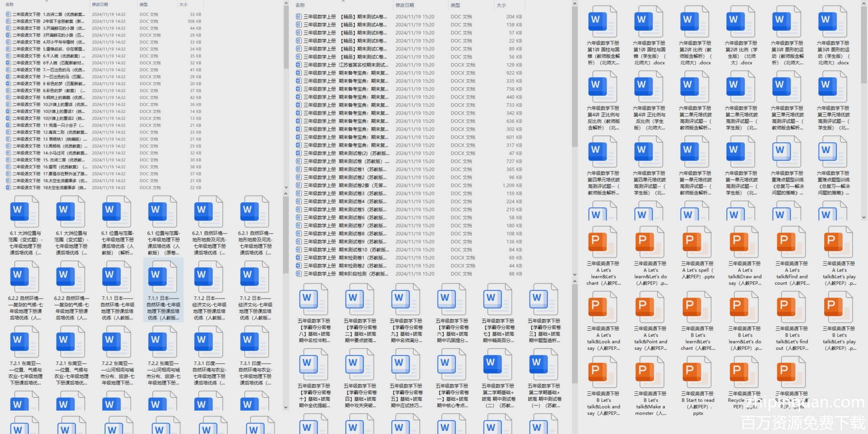Click scroll-down arrow of 二年级语文 file list
Viewport: 868px width, 434px height.
(x=286, y=187)
